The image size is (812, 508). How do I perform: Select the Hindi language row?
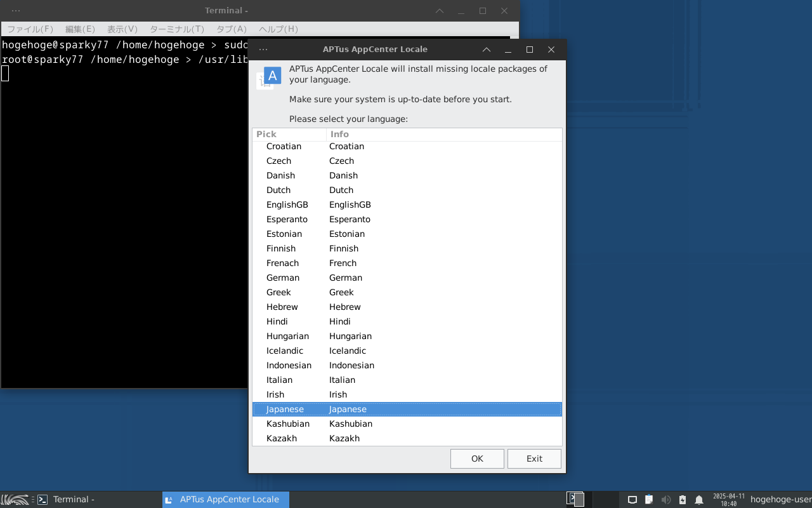pos(407,321)
